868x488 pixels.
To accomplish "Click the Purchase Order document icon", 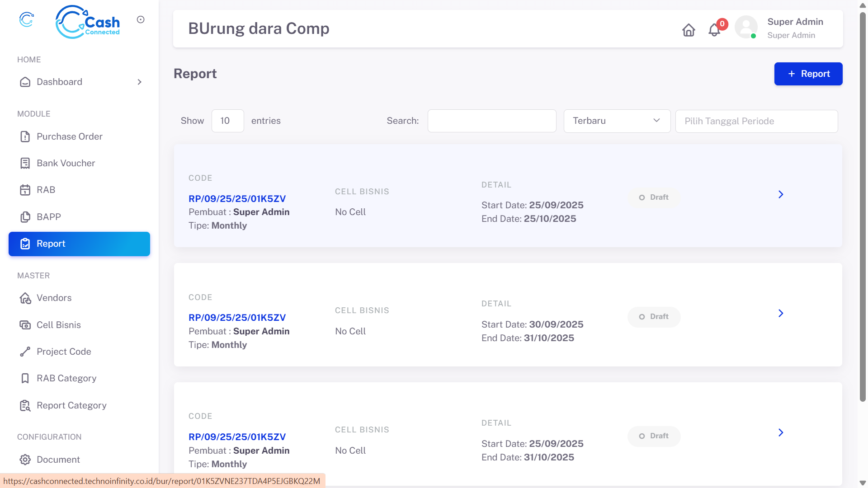I will tap(25, 136).
